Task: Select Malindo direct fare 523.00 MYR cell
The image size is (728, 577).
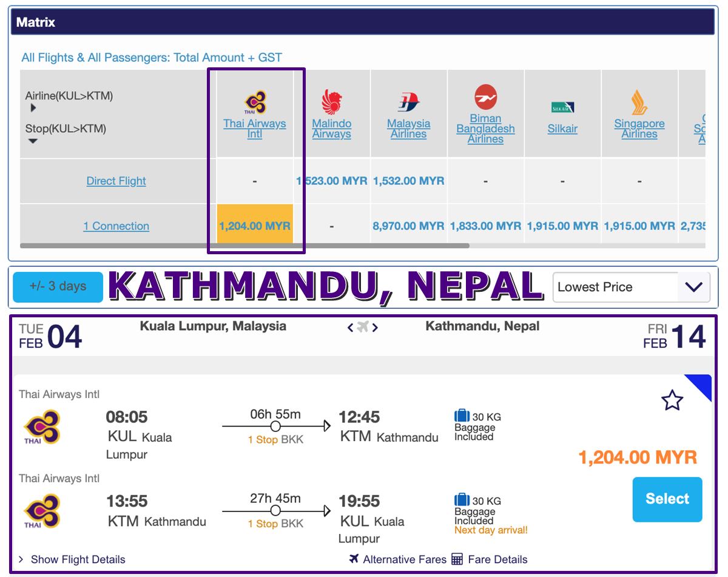Action: [x=332, y=181]
